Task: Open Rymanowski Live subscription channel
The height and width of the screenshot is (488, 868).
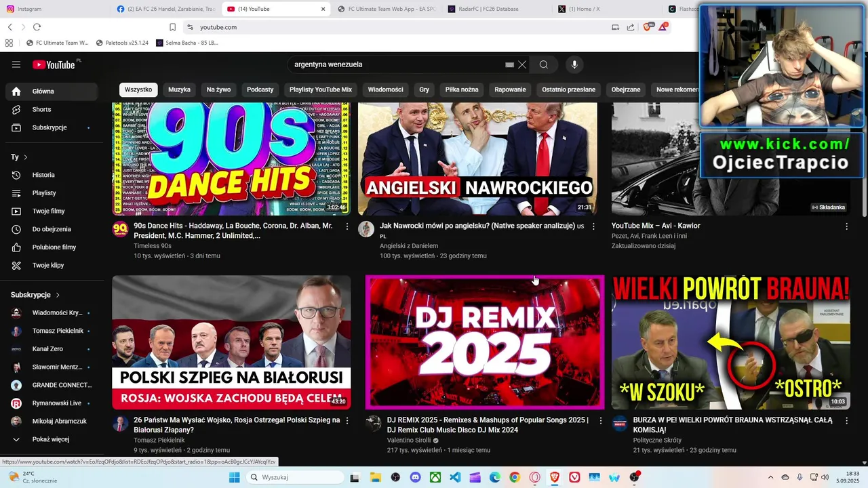Action: 52,403
